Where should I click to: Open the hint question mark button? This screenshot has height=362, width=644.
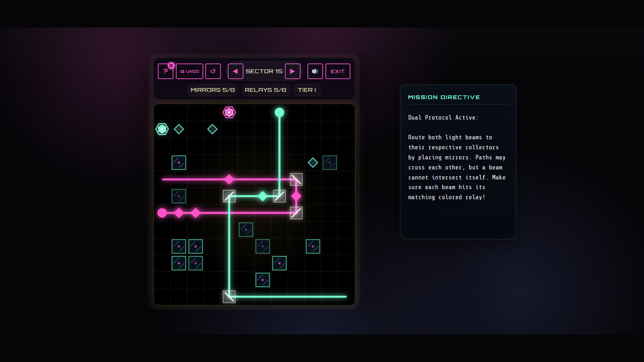pos(165,71)
